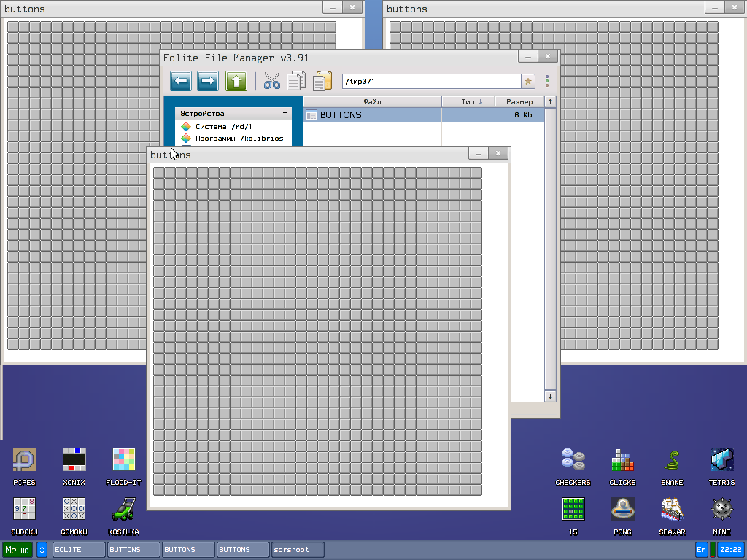Toggle the star favorite for current path
The height and width of the screenshot is (560, 747).
click(528, 81)
